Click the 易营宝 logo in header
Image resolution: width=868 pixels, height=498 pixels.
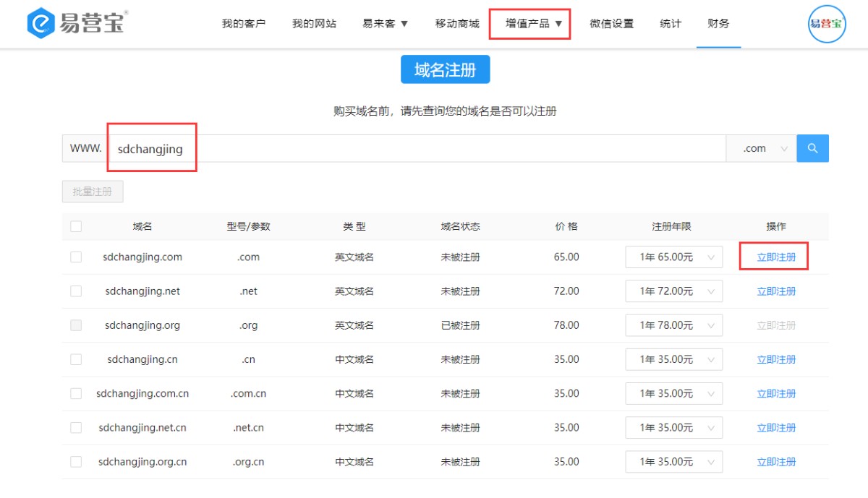click(x=76, y=23)
